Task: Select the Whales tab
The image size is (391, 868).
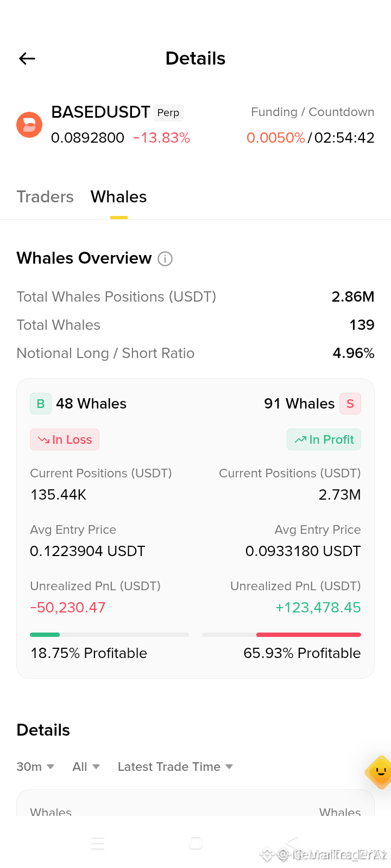Action: click(x=119, y=197)
